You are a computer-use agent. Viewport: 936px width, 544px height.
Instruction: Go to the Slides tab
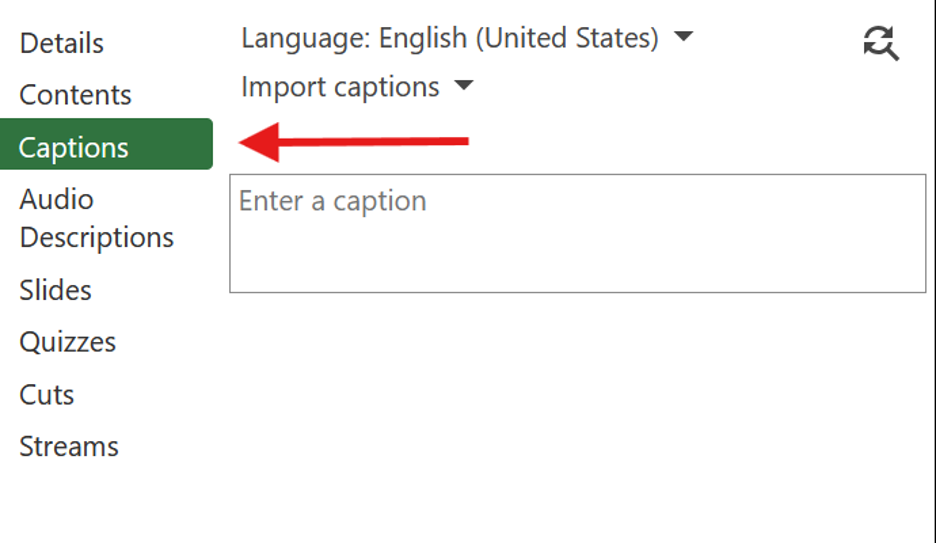coord(55,290)
